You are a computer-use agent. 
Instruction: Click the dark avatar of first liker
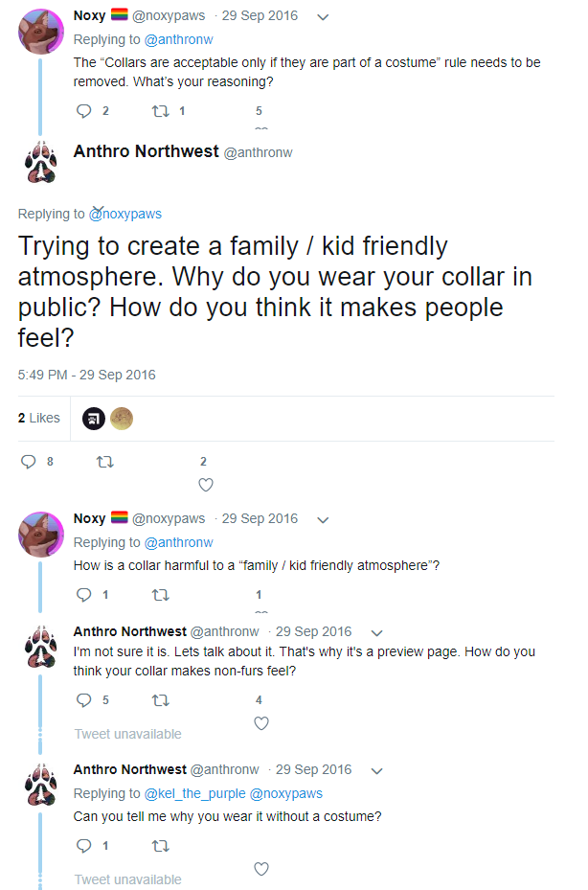click(93, 419)
